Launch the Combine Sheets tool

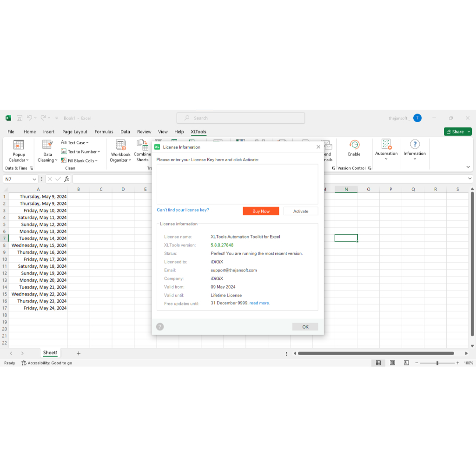[x=142, y=151]
